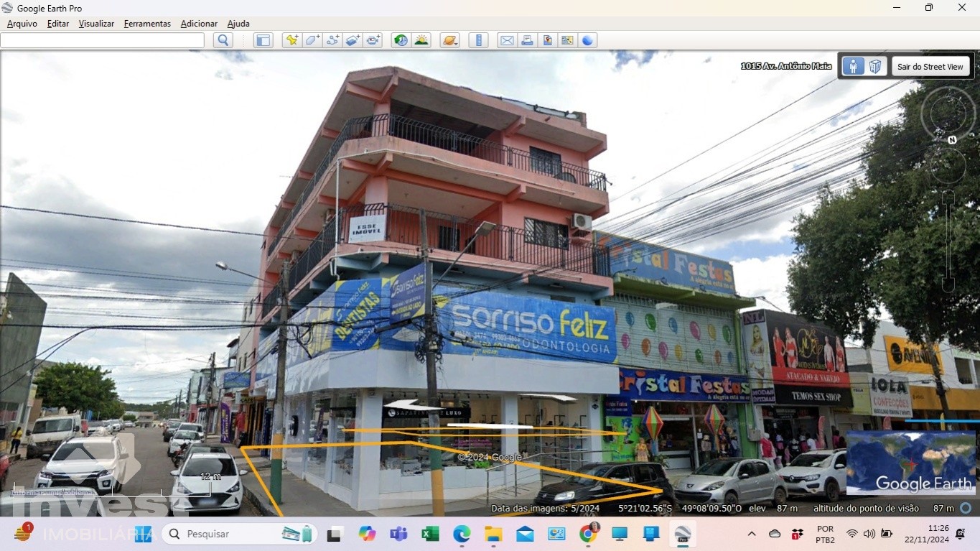Image resolution: width=980 pixels, height=551 pixels.
Task: Open the Arquivo menu
Action: [22, 24]
